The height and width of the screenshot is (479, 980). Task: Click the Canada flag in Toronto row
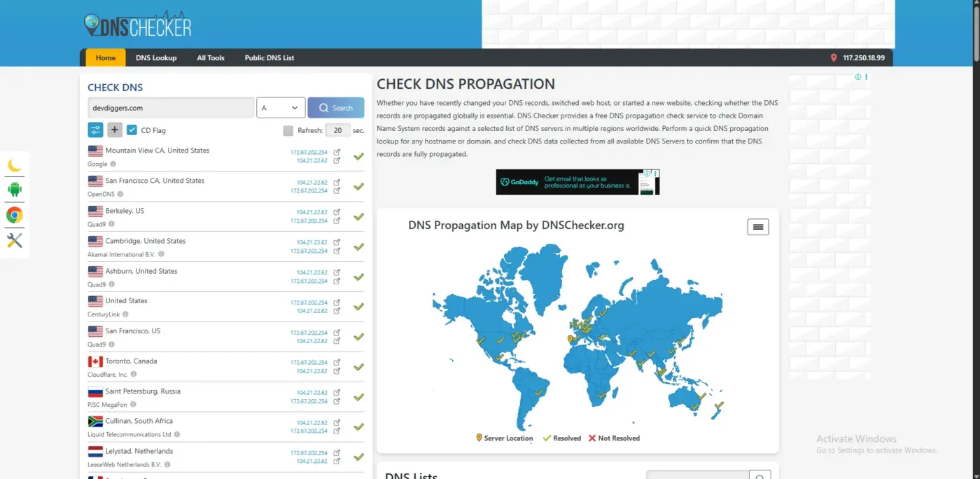(95, 361)
